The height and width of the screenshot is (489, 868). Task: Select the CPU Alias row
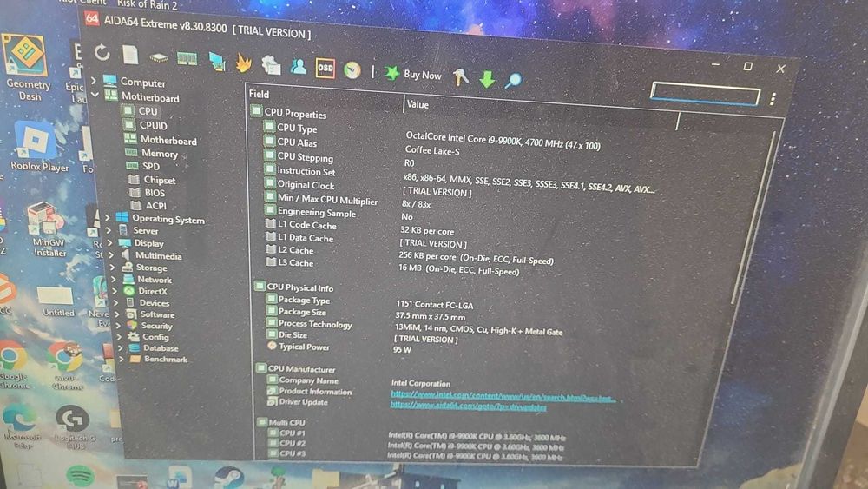pyautogui.click(x=361, y=146)
